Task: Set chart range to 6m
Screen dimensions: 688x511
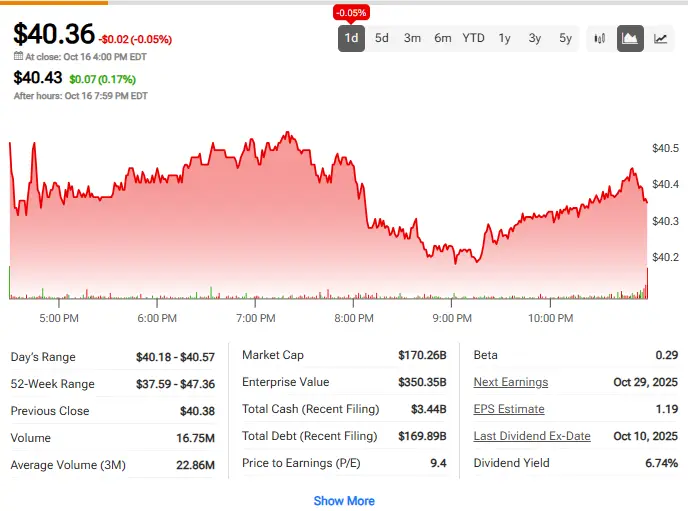Action: click(x=442, y=39)
